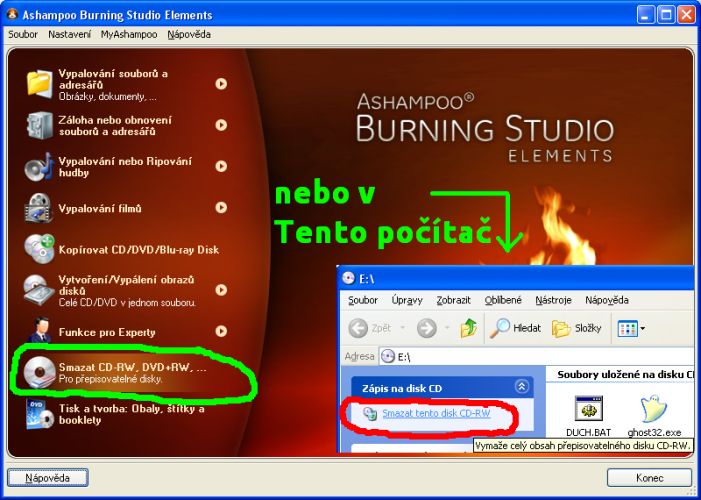Screen dimensions: 701x500
Task: Expand arrow for Vypalování nebo Ripování hudby
Action: coord(221,166)
